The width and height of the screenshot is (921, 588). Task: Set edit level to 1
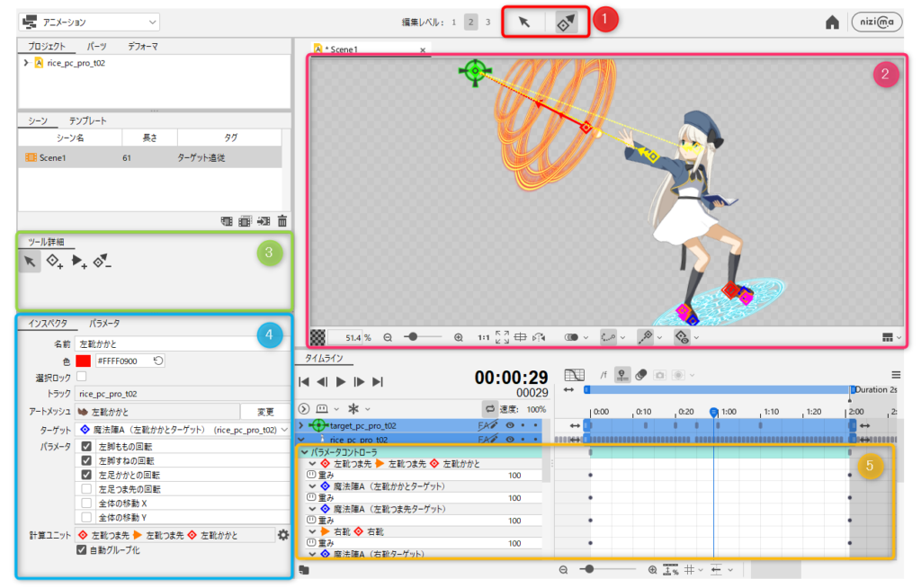tap(453, 22)
